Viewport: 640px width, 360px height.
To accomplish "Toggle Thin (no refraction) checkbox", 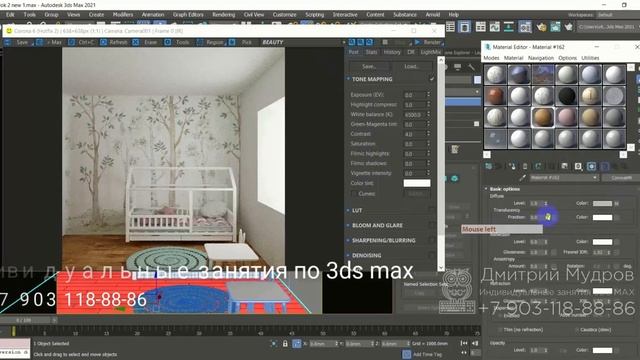I will pos(499,330).
